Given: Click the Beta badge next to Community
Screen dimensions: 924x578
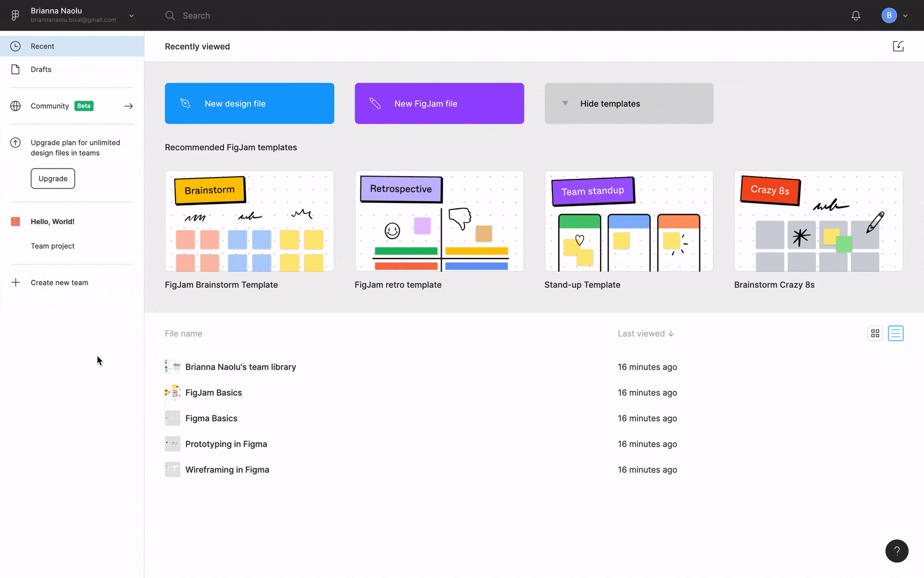Looking at the screenshot, I should point(84,106).
